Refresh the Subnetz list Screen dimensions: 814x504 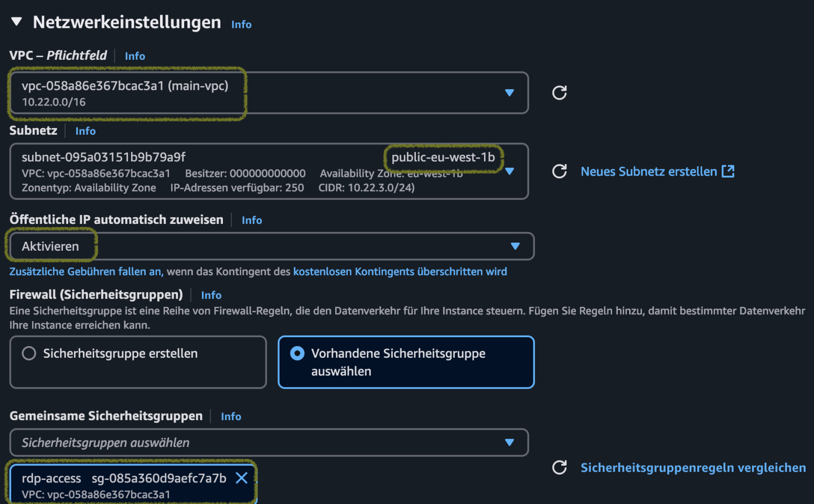(x=559, y=171)
